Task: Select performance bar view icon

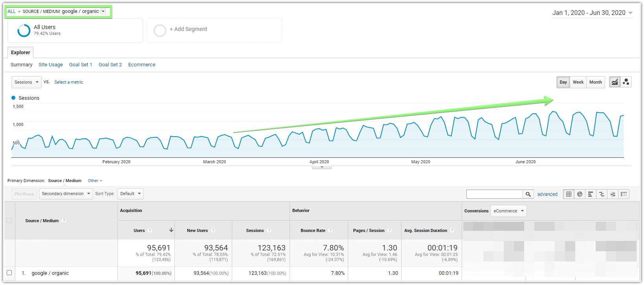Action: point(591,194)
